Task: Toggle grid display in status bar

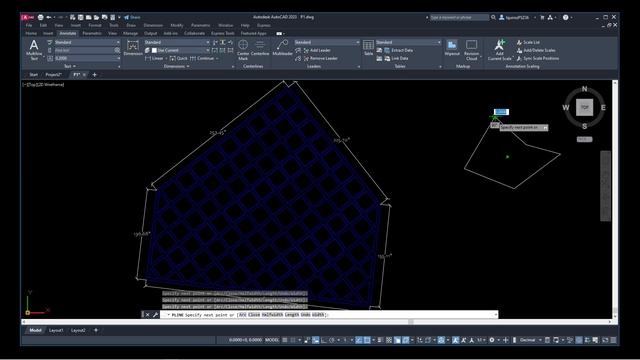Action: pos(284,340)
